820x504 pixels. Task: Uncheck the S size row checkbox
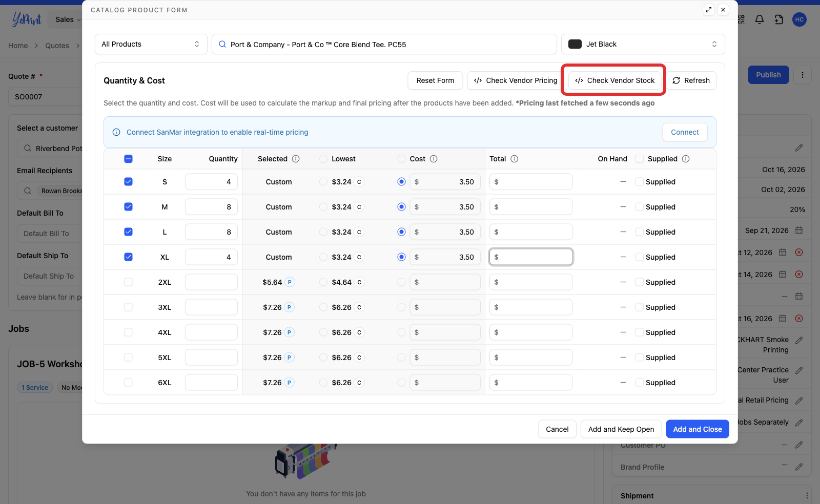pyautogui.click(x=129, y=182)
